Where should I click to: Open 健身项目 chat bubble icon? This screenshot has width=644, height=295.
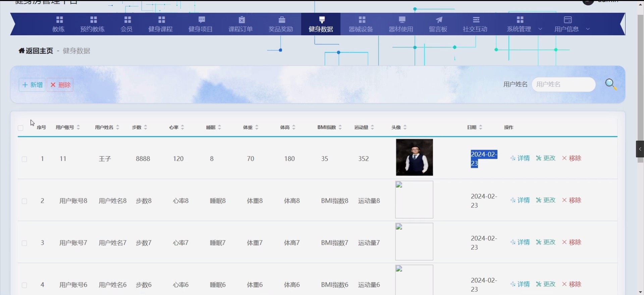[201, 20]
